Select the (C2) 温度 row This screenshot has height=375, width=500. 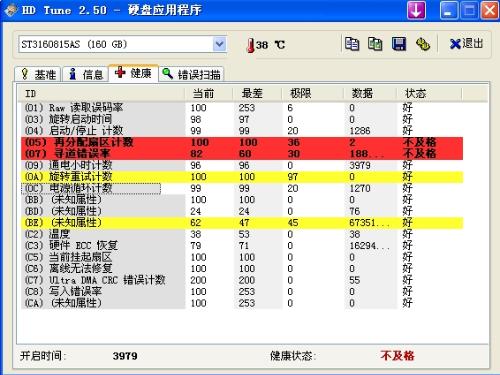(x=242, y=234)
